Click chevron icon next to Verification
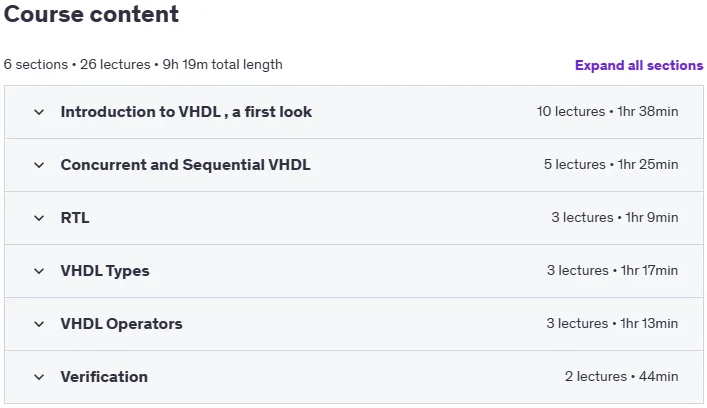 (39, 377)
